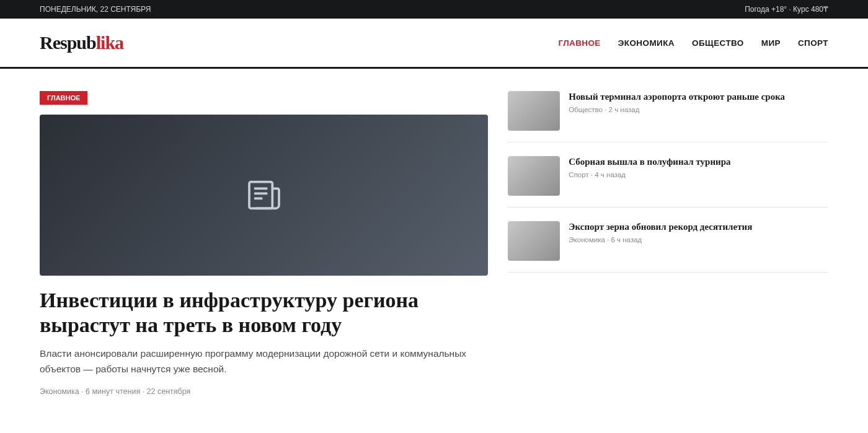
Task: Click the Экономика · 6 ч назад label
Action: point(605,240)
